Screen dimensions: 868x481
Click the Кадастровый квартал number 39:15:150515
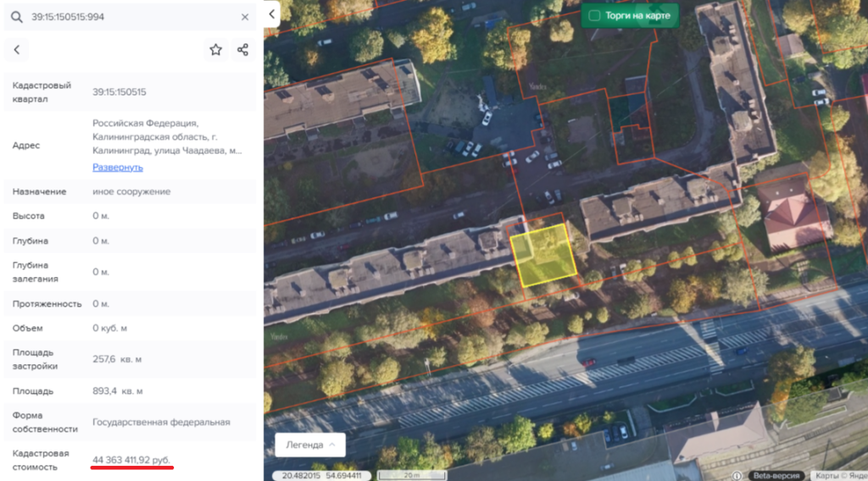point(120,92)
